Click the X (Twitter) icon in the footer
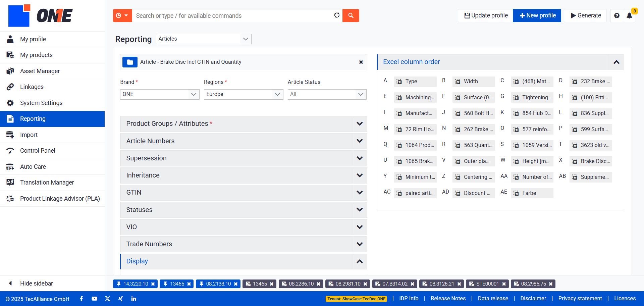This screenshot has height=306, width=644. (x=107, y=299)
